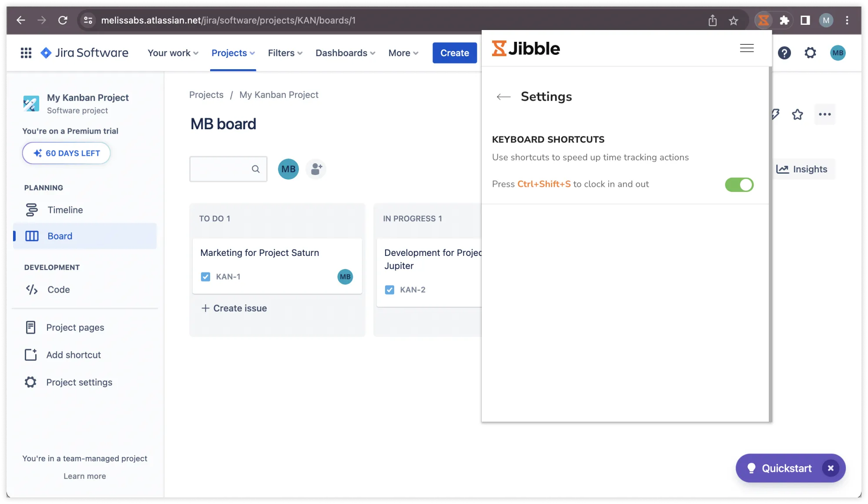Viewport: 868px width, 504px height.
Task: Open Project settings in sidebar
Action: pos(79,382)
